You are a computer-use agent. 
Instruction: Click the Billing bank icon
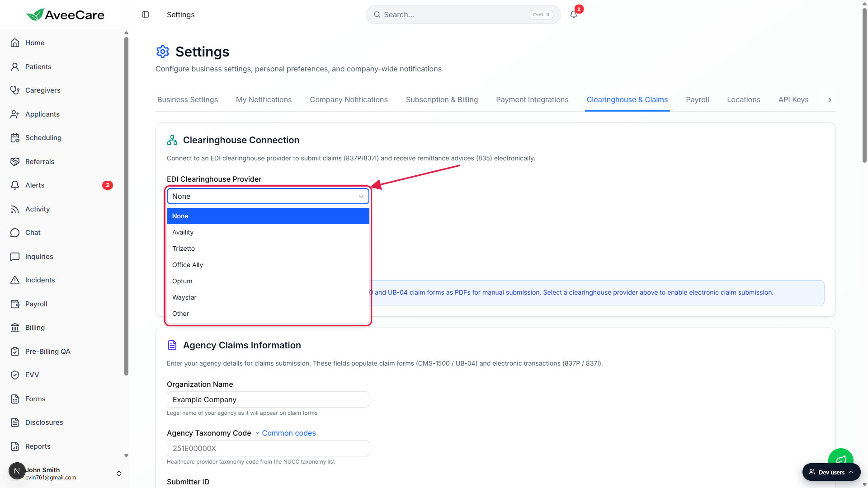coord(15,328)
